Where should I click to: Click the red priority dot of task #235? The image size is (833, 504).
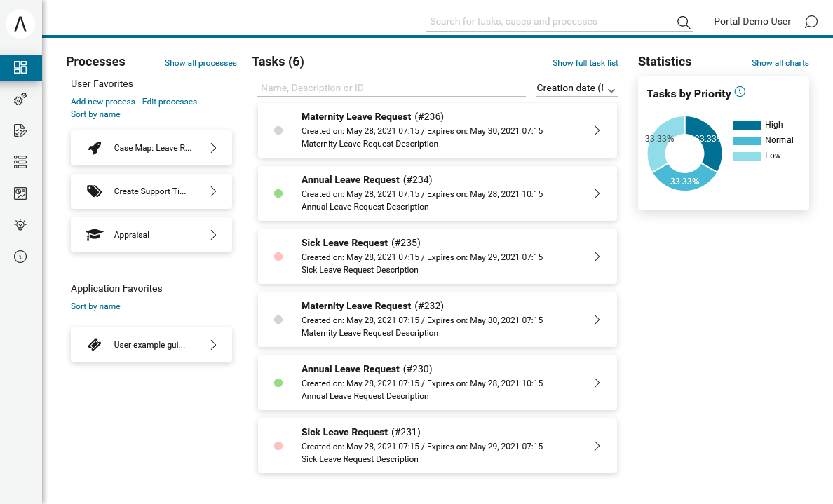[x=278, y=257]
